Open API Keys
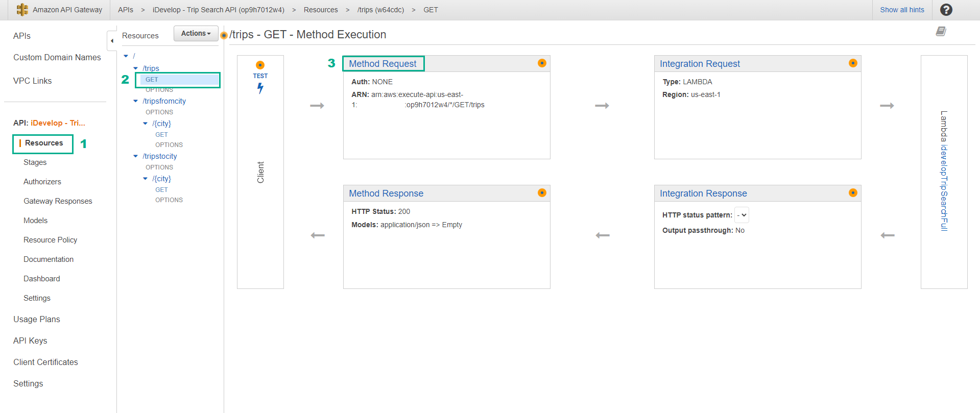The image size is (980, 413). pos(30,341)
